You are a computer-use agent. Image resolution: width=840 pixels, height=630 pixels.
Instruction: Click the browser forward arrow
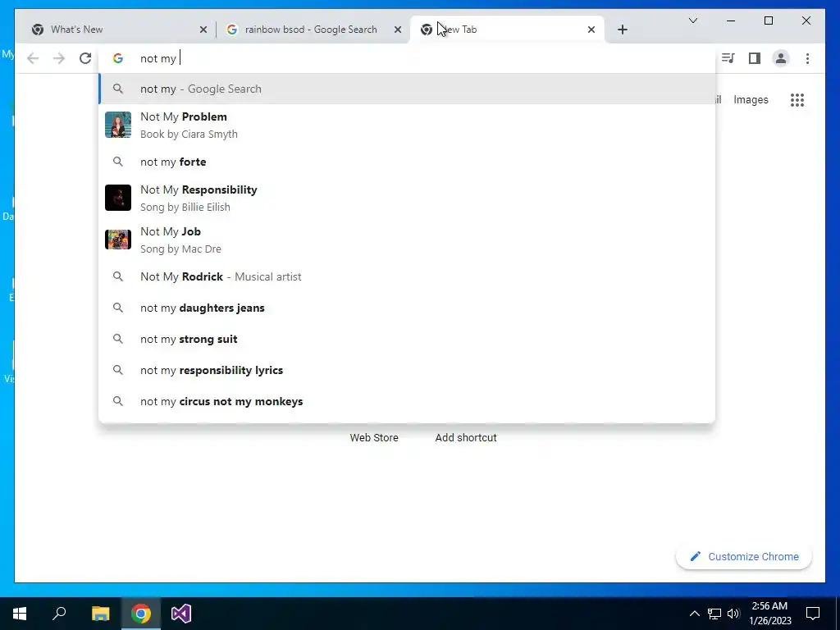59,58
